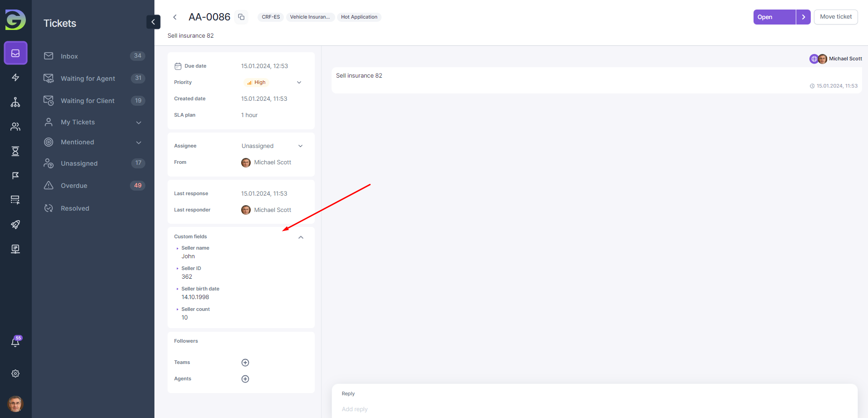Go to Overdue tickets

[74, 186]
